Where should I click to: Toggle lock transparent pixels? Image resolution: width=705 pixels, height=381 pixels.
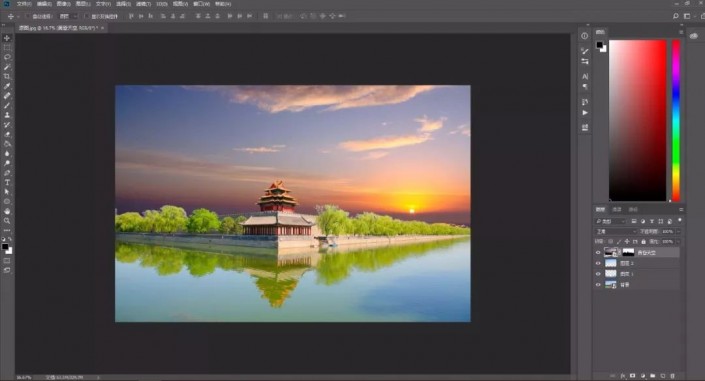click(611, 242)
